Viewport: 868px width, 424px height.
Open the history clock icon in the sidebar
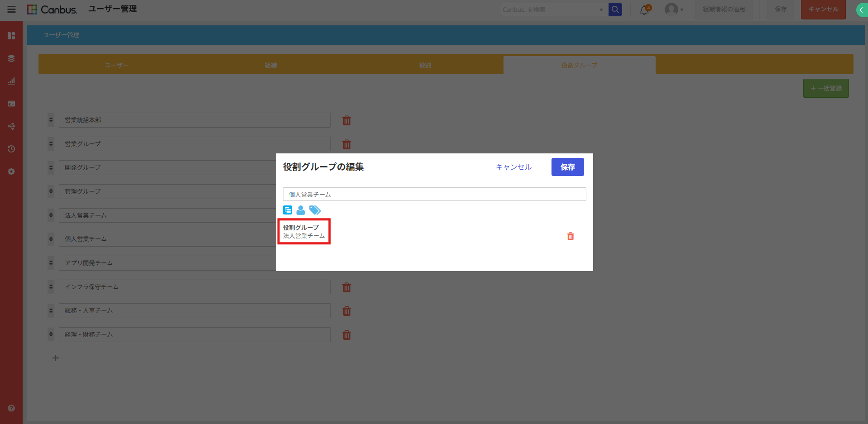[x=11, y=149]
